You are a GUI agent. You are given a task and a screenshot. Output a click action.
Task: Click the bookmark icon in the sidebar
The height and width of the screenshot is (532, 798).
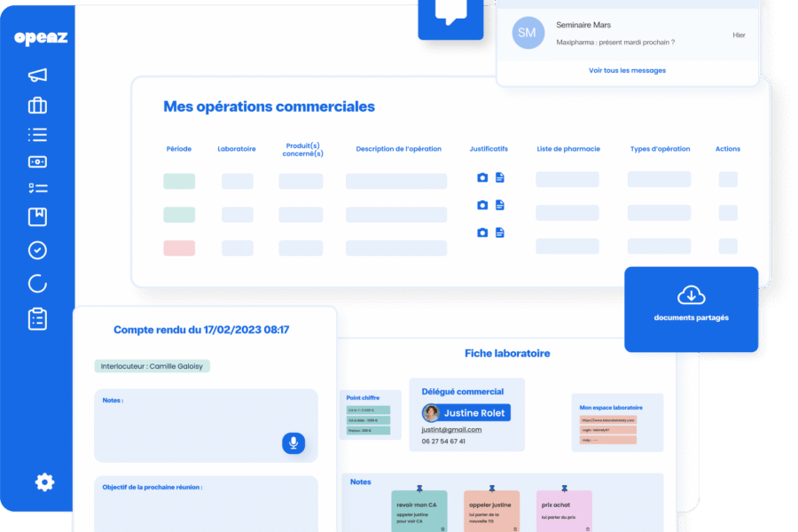click(36, 216)
